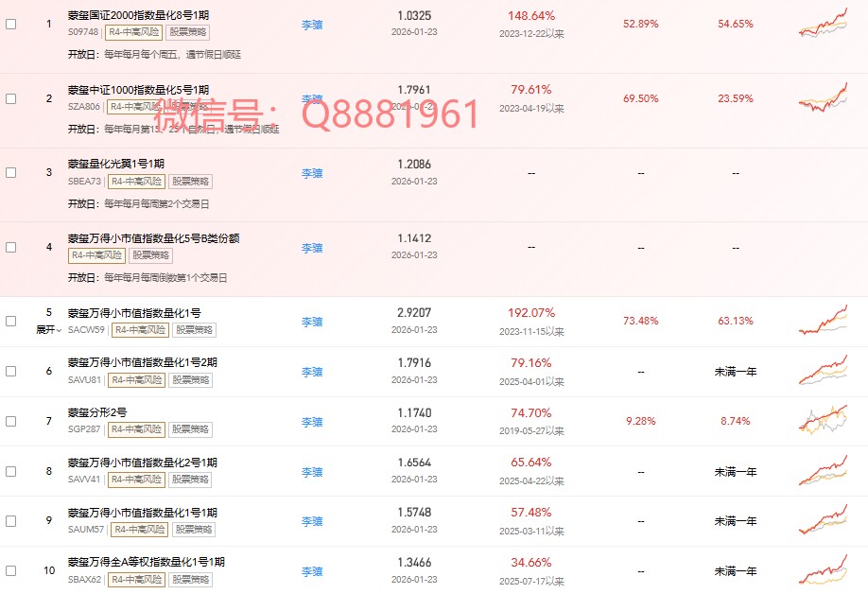Click the R4-中高风险 tag under 蒙玺分形2号
This screenshot has width=868, height=594.
point(138,429)
